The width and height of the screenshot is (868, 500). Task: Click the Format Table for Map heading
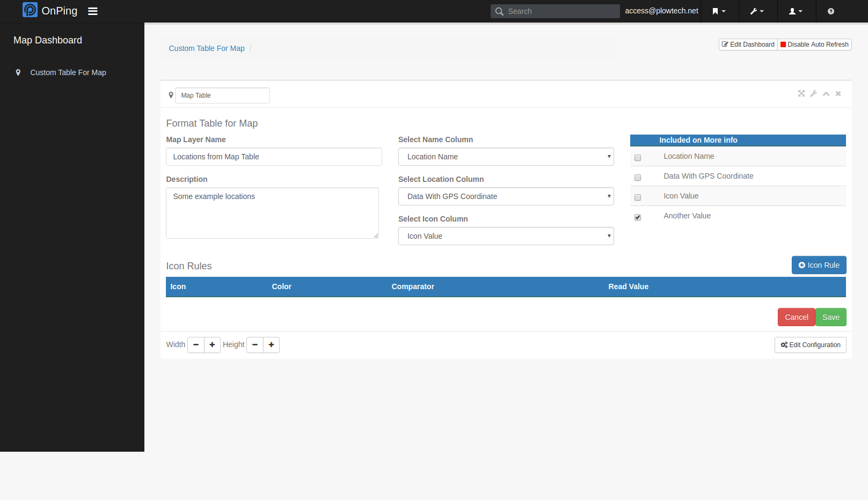[212, 123]
